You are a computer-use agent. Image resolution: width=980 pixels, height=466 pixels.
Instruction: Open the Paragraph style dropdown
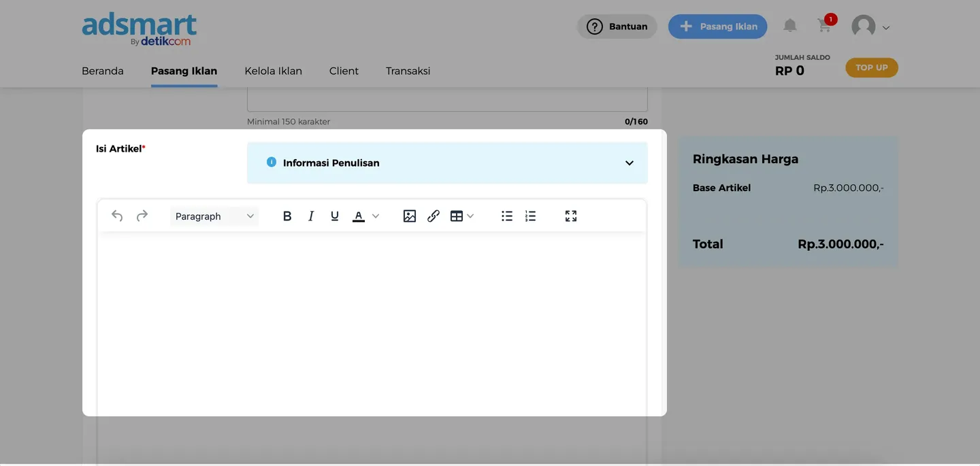(214, 216)
